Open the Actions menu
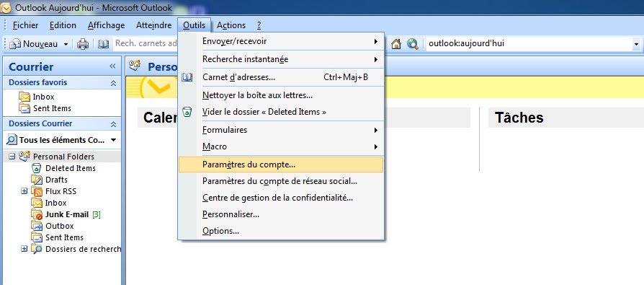This screenshot has width=644, height=285. click(231, 25)
